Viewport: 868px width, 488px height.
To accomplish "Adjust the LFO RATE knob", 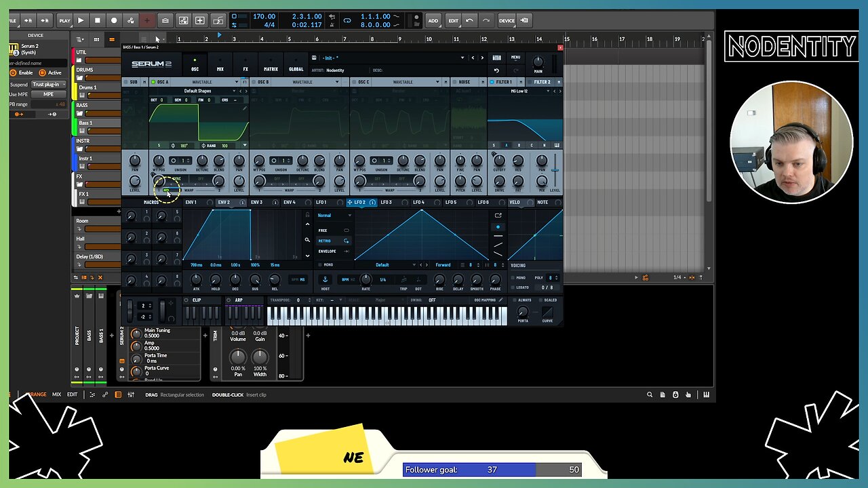I will click(366, 279).
